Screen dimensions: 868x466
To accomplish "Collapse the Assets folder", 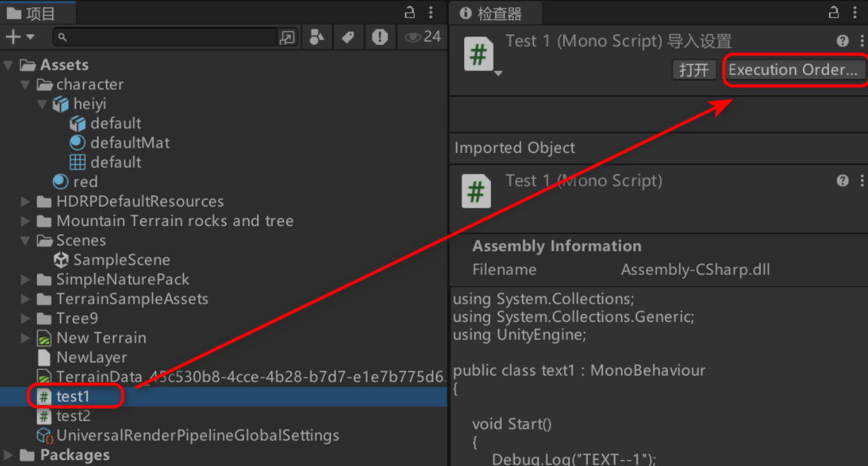I will pos(8,65).
